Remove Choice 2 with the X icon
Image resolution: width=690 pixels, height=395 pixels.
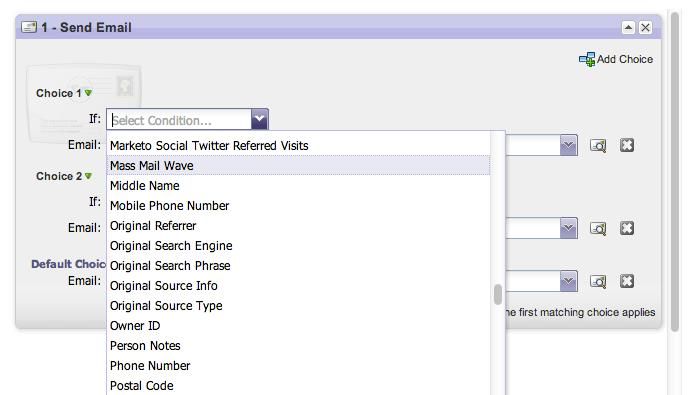point(627,228)
